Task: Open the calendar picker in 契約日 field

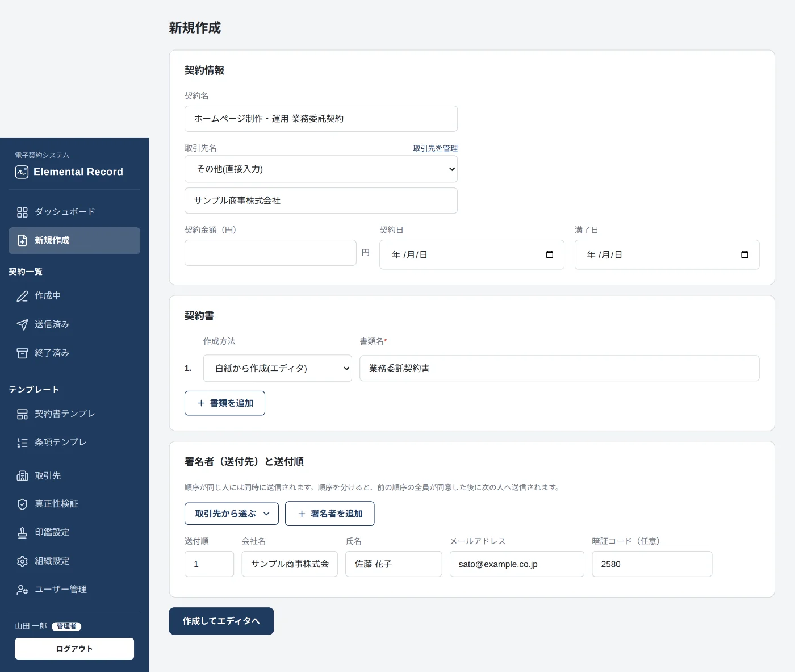Action: [x=549, y=254]
